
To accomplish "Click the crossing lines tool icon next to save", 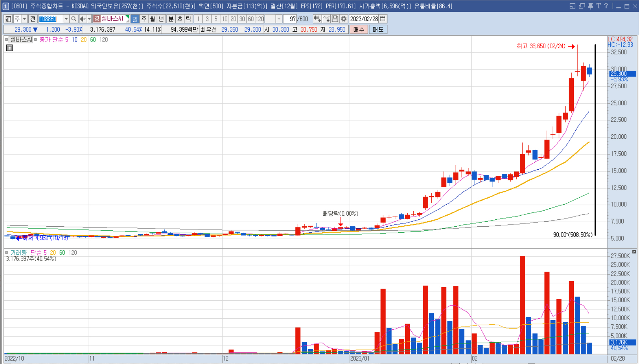I will (326, 19).
